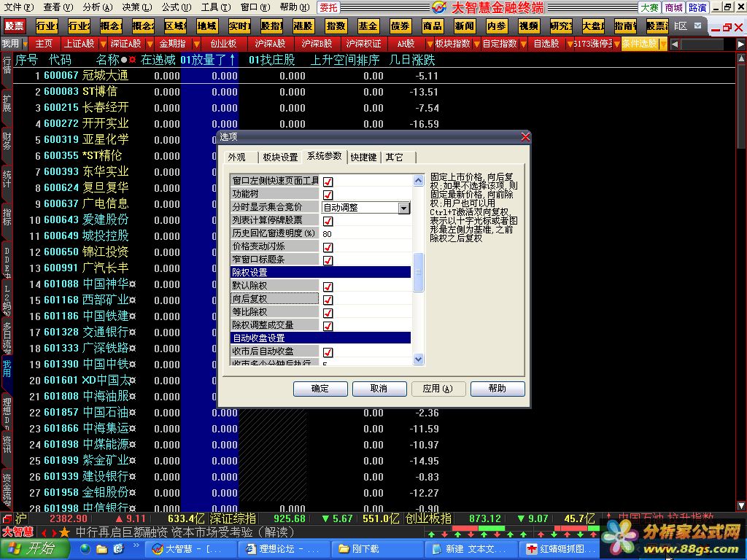
Task: Open the 地域 toolbar button
Action: (207, 26)
